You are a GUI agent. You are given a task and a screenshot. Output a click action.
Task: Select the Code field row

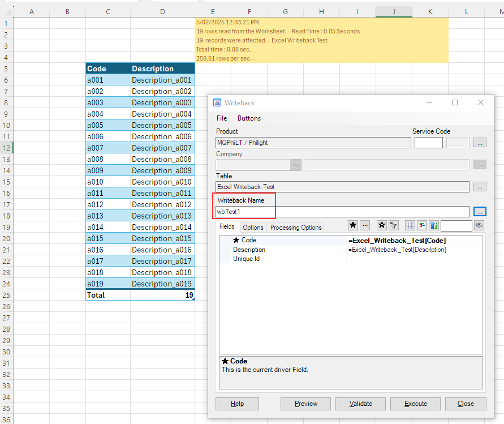[x=351, y=240]
